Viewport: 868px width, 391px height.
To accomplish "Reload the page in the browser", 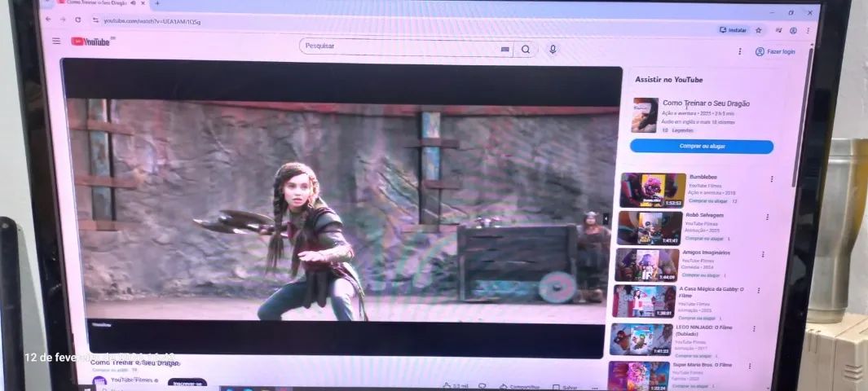I will point(78,20).
